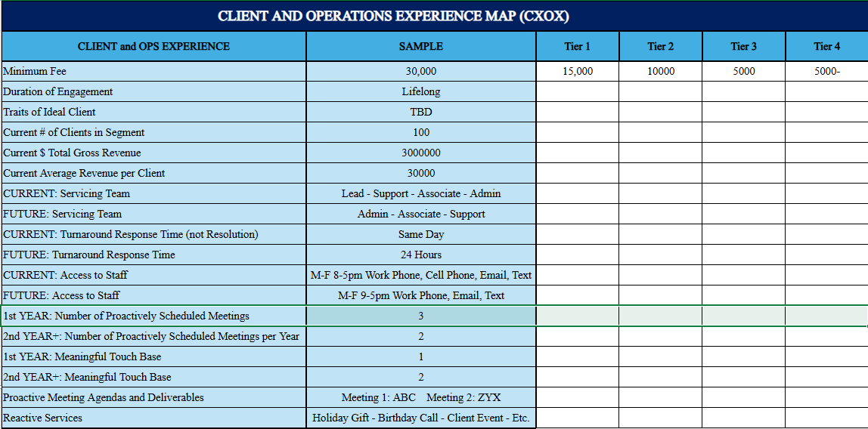Image resolution: width=868 pixels, height=429 pixels.
Task: Select the highlighted sample cell containing '3'
Action: pyautogui.click(x=420, y=316)
